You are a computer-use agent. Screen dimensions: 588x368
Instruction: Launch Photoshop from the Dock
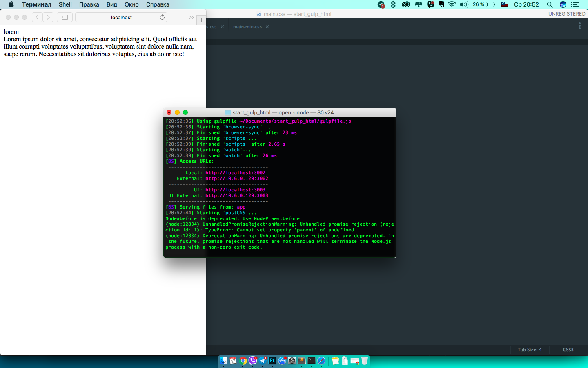[272, 361]
